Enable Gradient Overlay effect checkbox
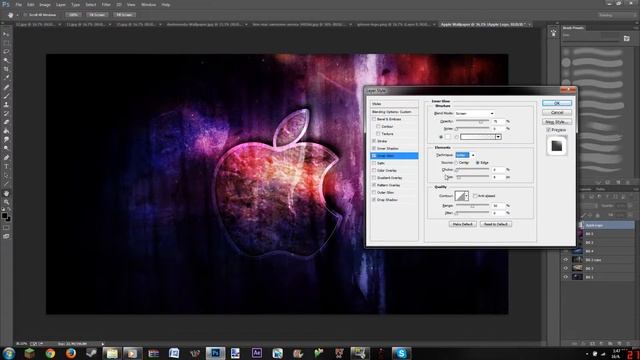Image resolution: width=640 pixels, height=360 pixels. pos(373,178)
